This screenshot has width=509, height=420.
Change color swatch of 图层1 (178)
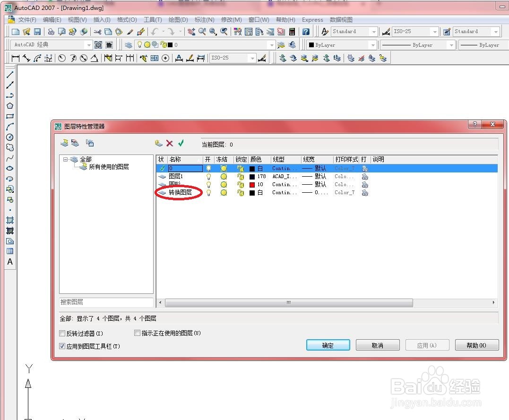pyautogui.click(x=252, y=177)
